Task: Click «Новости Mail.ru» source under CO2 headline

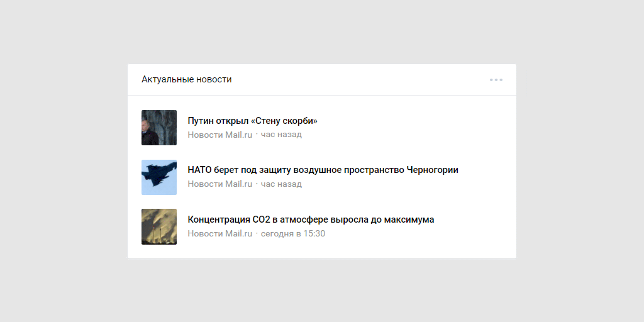Action: (x=219, y=234)
